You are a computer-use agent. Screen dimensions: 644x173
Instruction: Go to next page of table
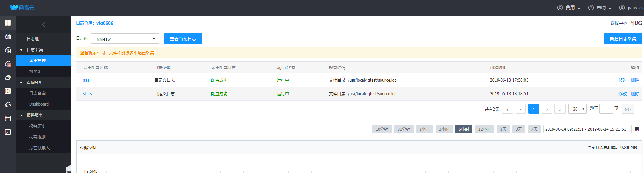pos(547,109)
